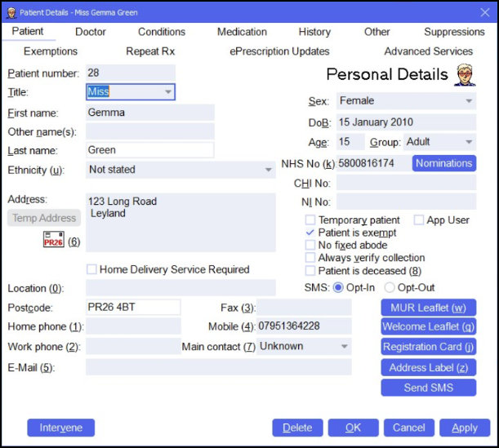
Task: Select the SMS Opt-Out radio button
Action: [390, 288]
